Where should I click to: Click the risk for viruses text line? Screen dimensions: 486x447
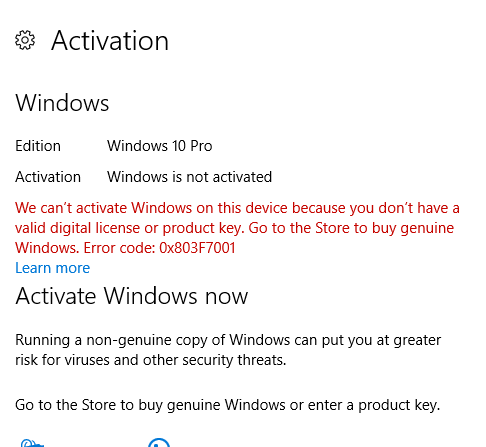click(x=151, y=360)
